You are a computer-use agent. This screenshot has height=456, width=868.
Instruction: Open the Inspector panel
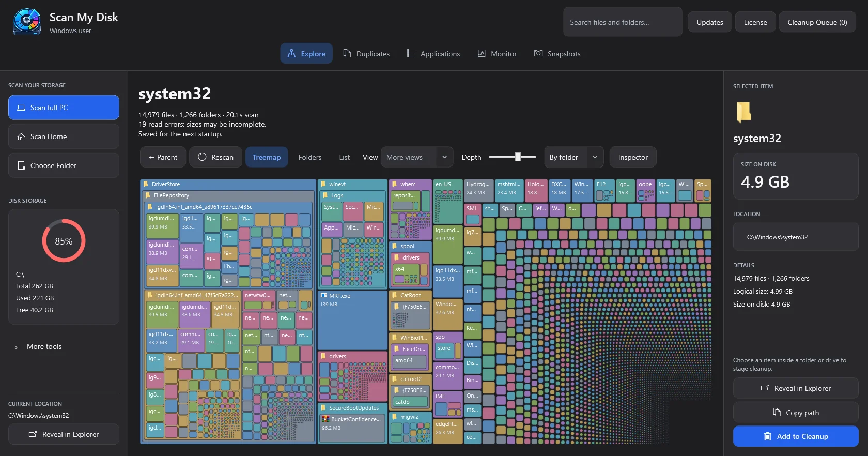[x=633, y=157]
